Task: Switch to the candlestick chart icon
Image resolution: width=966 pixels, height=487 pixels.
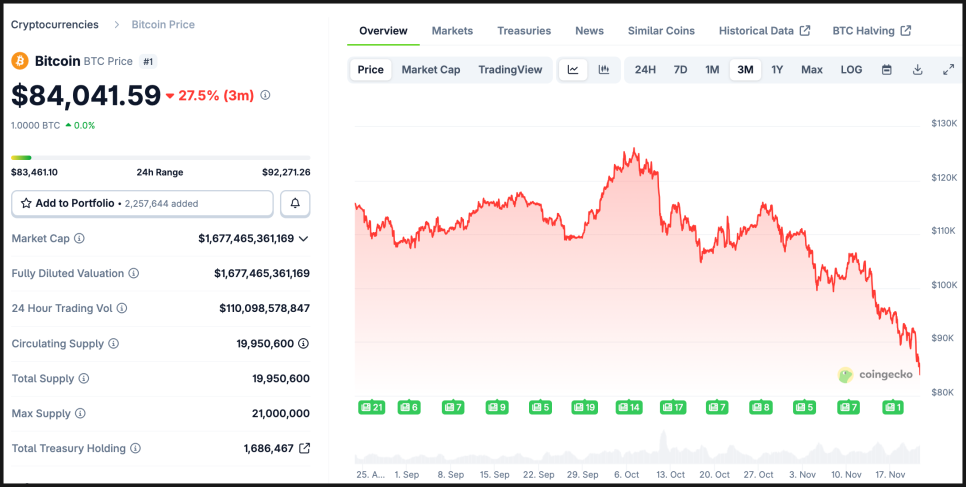Action: click(x=604, y=70)
